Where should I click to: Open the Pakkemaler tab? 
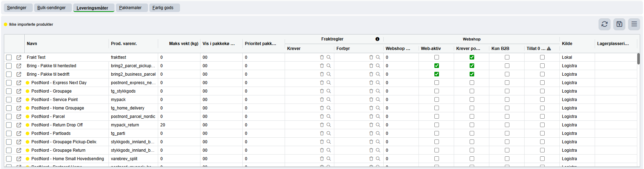(x=130, y=8)
